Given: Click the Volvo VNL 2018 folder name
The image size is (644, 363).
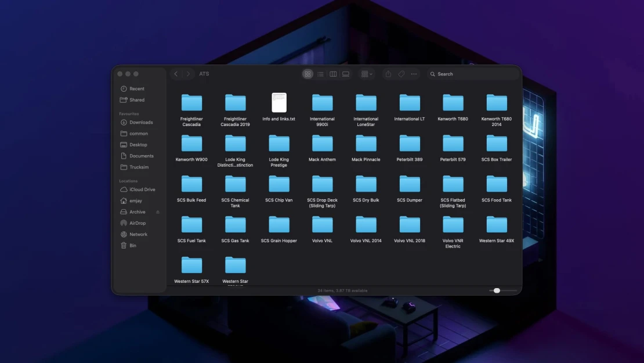Looking at the screenshot, I should click(x=410, y=241).
